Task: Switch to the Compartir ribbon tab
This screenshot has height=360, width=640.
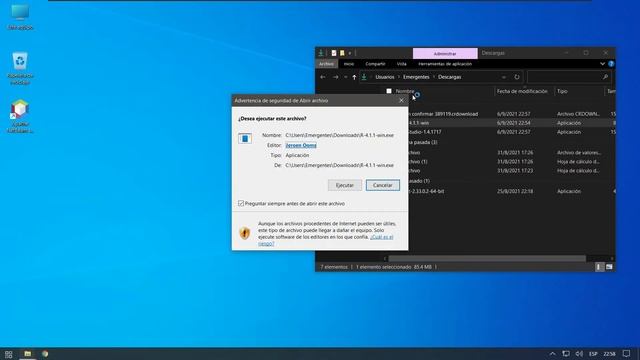Action: point(375,64)
